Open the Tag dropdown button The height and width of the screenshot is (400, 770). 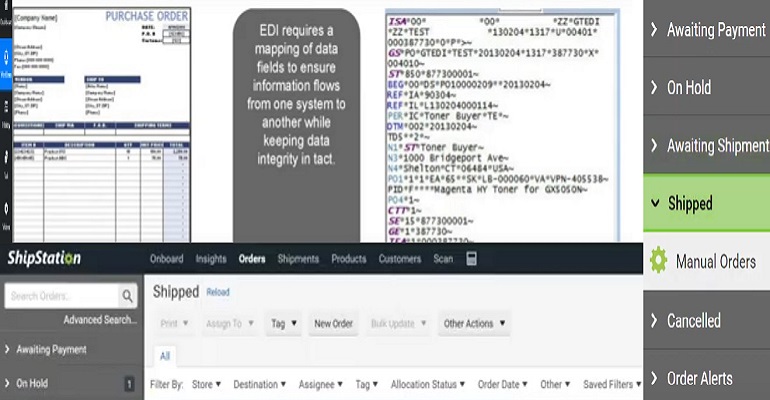point(284,323)
